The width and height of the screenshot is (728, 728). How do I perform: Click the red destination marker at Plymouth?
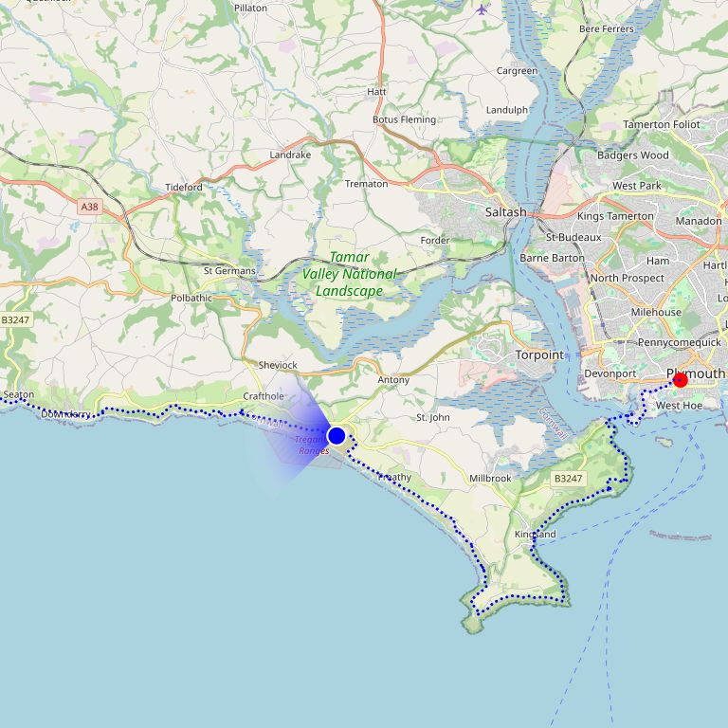tap(681, 380)
